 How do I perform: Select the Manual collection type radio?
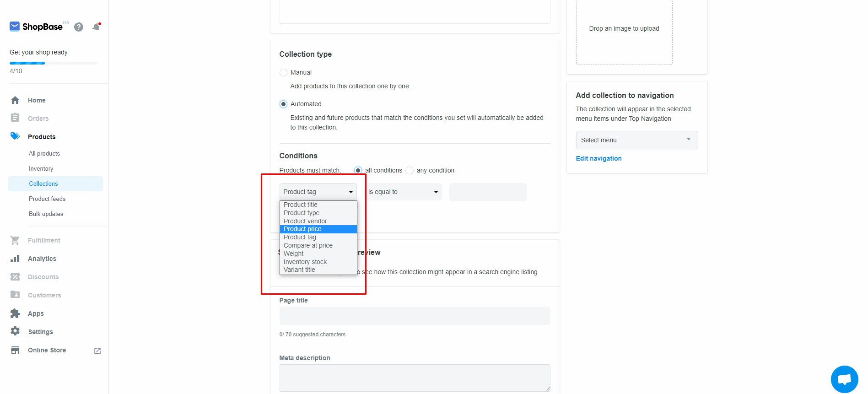[284, 72]
